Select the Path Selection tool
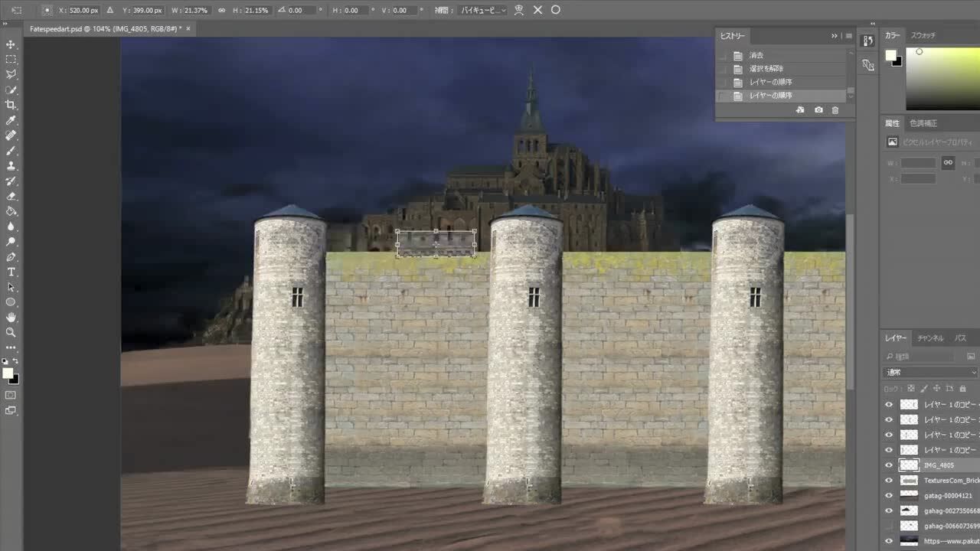 (11, 287)
